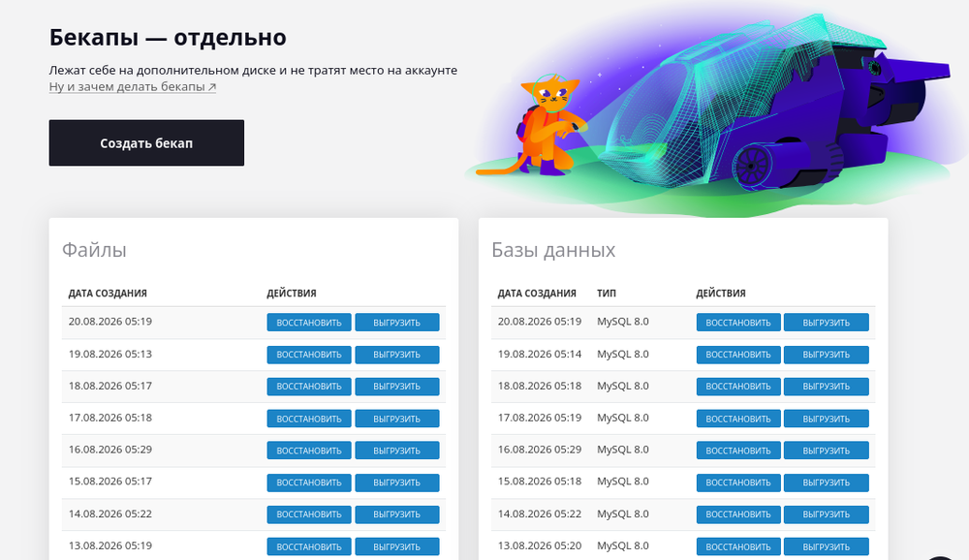Screen dimensions: 969x560
Task: Download database backup from 15.08.2026 05:18
Action: click(x=827, y=482)
